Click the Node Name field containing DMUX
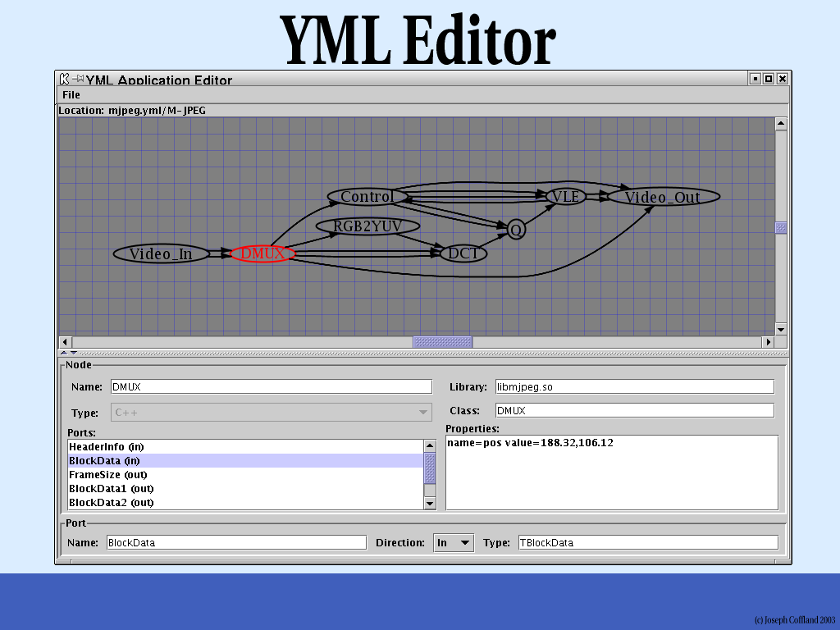The height and width of the screenshot is (630, 840). 272,387
